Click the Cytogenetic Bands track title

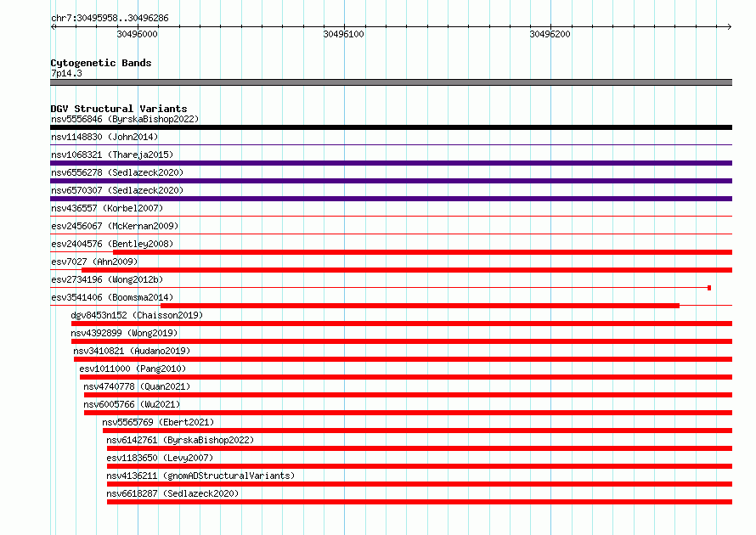[x=101, y=63]
